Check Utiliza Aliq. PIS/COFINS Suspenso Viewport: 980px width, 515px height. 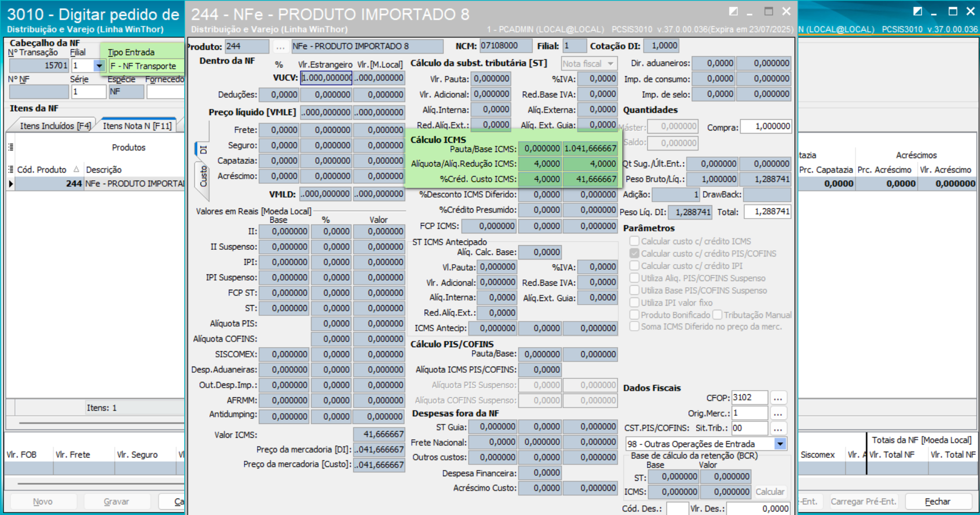pos(635,278)
